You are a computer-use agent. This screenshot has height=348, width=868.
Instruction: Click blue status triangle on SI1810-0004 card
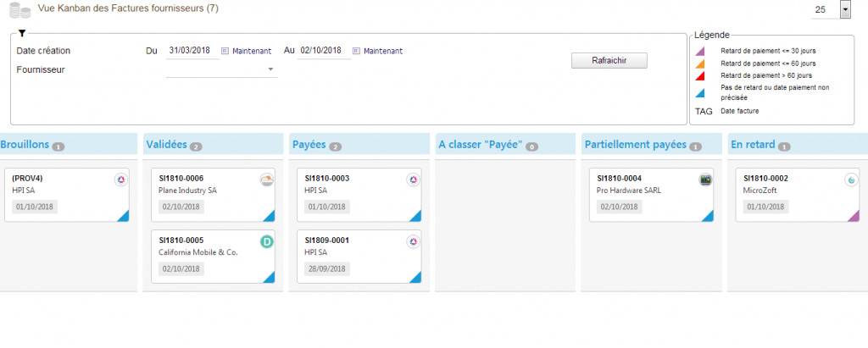[x=709, y=217]
